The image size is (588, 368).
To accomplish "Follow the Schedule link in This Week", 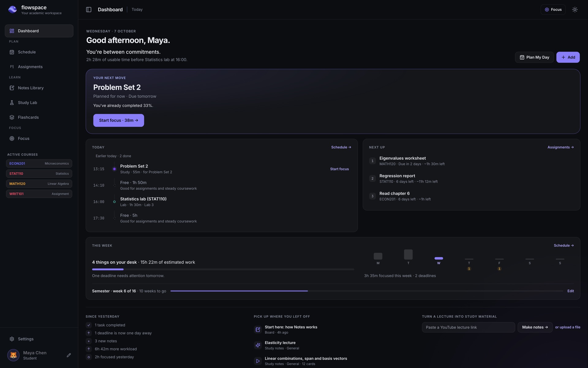I will pos(563,245).
